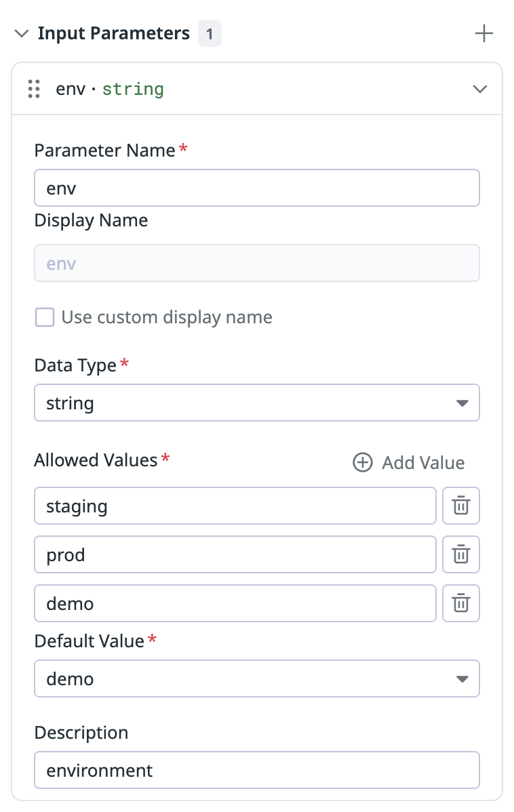Focus the Parameter Name input field

256,188
